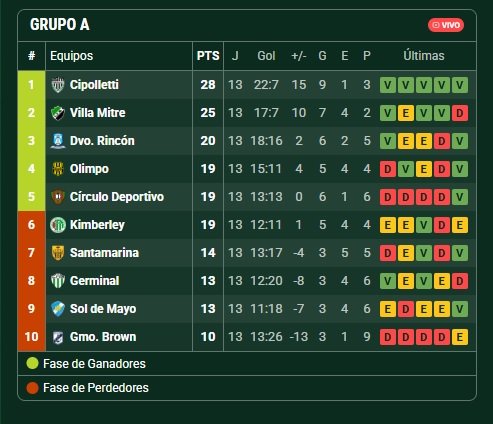Open the Kimberley team name link

97,225
